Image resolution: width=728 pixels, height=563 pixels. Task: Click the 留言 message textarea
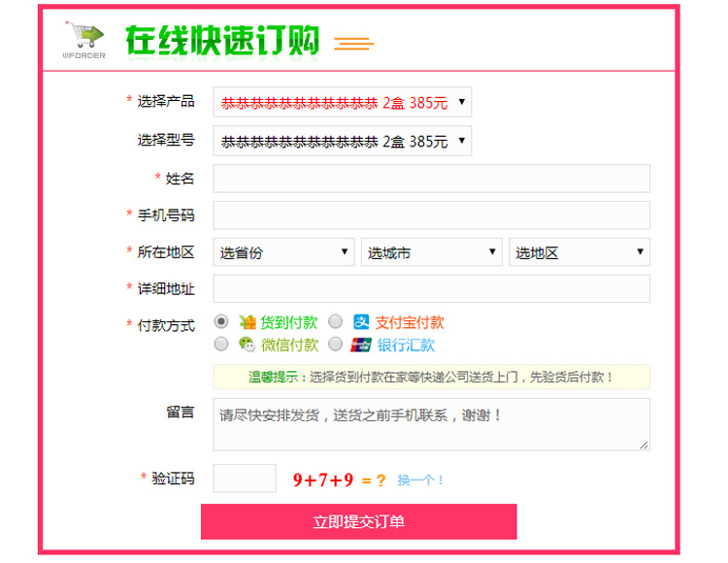point(431,424)
